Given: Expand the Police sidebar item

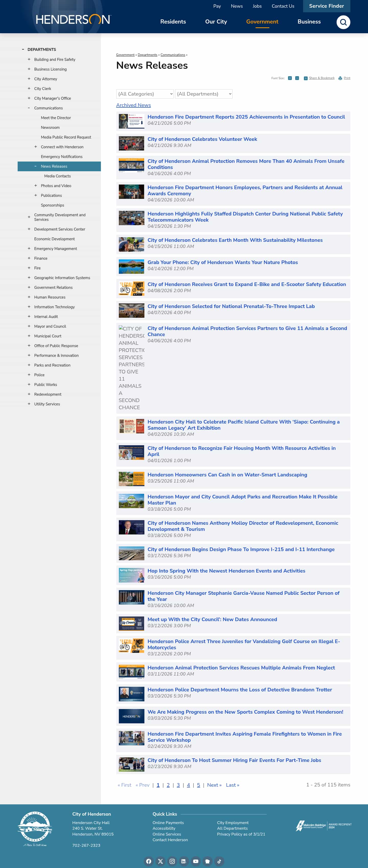Looking at the screenshot, I should coord(29,375).
